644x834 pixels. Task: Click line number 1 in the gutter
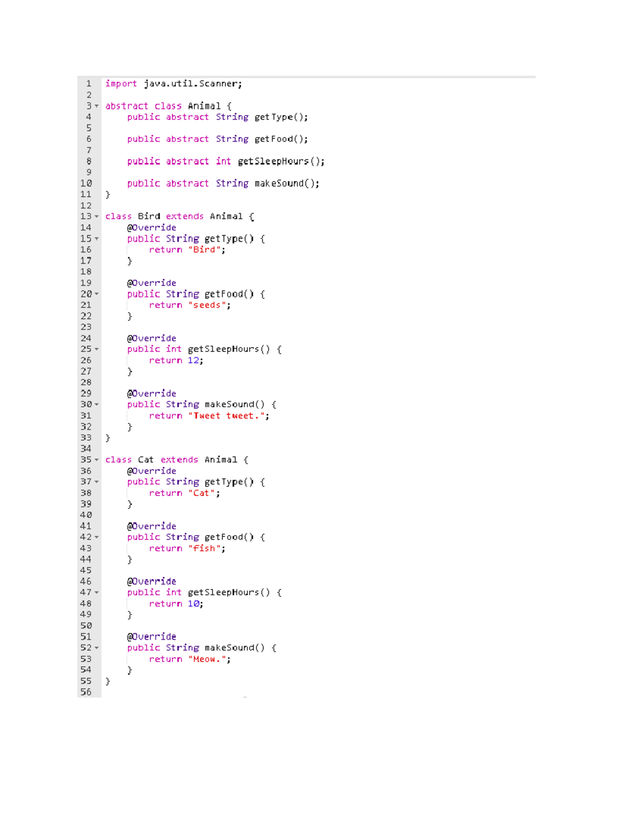point(89,84)
